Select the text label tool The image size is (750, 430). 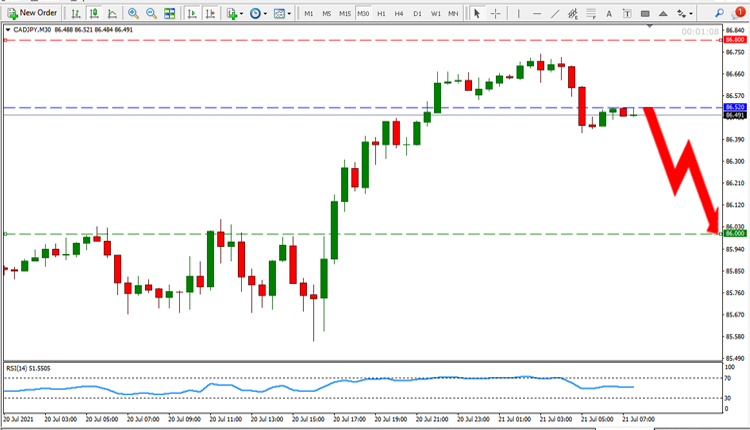(x=627, y=13)
